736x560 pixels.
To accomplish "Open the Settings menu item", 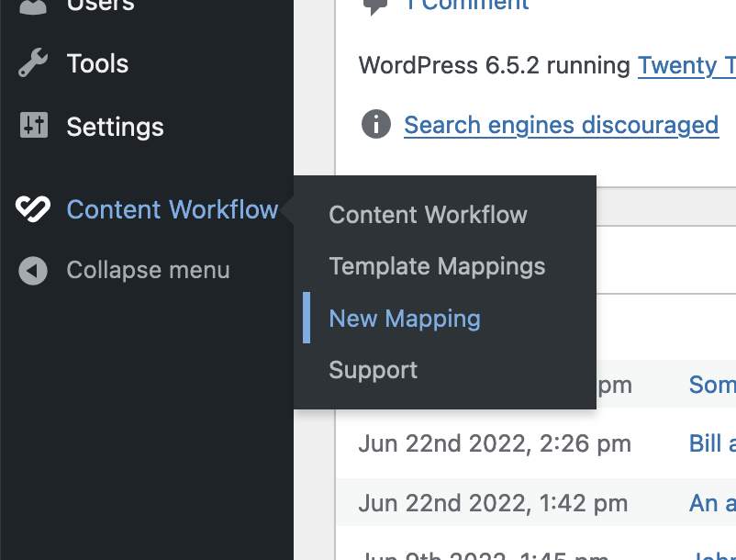I will (115, 127).
